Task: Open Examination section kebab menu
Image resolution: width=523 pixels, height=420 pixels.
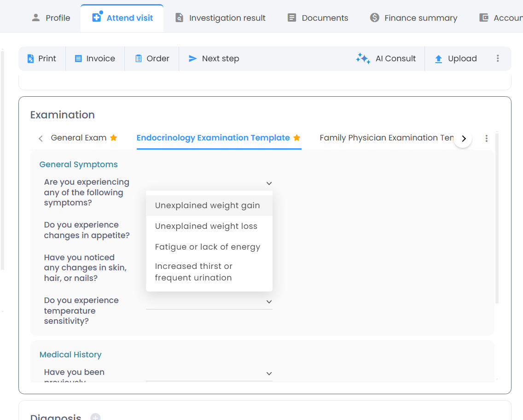Action: click(x=487, y=139)
